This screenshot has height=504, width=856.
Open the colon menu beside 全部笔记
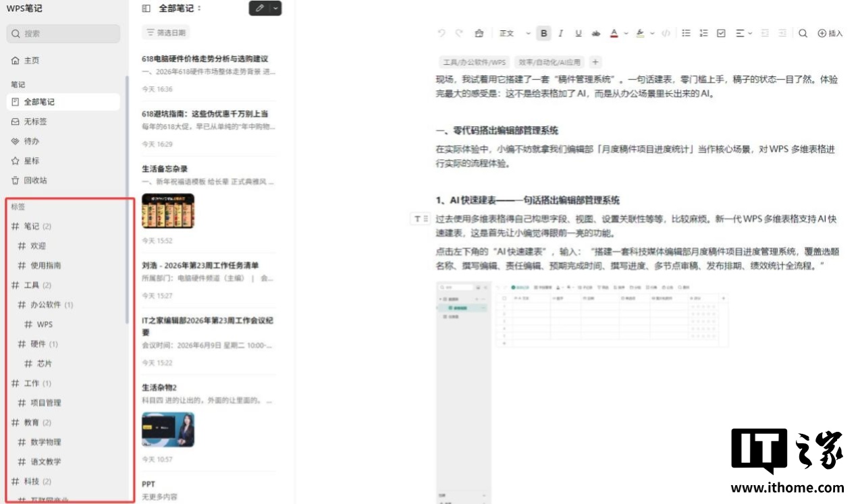point(199,8)
